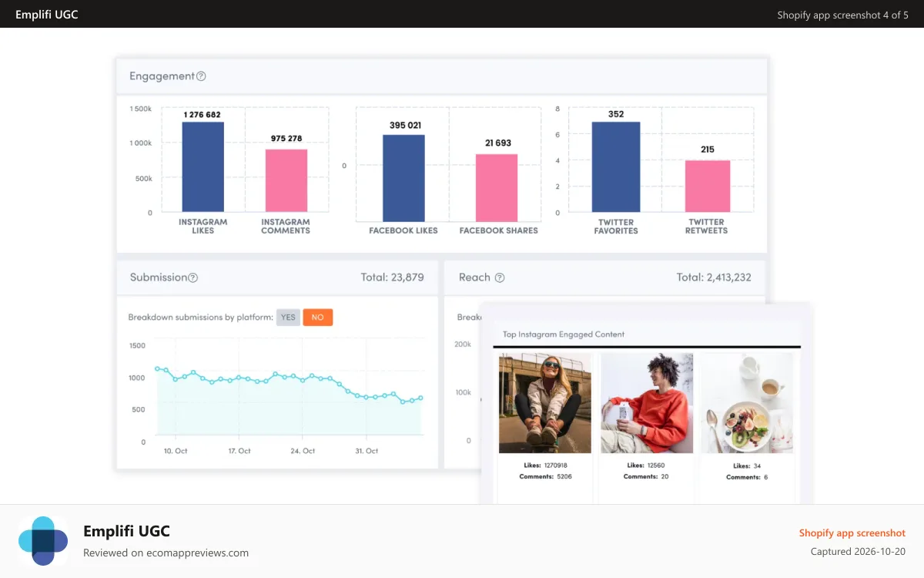The image size is (924, 578).
Task: Click the Submission help question-mark icon
Action: point(193,277)
